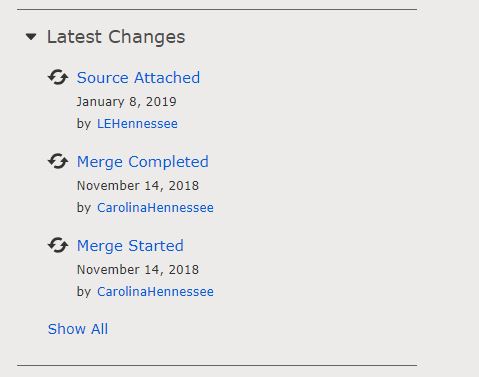Click November 14, 2018 under Merge Started
Viewport: 479px width, 377px height.
[138, 270]
